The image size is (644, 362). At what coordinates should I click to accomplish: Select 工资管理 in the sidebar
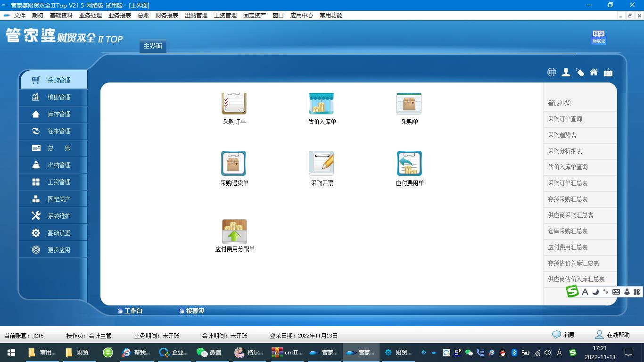pyautogui.click(x=53, y=182)
